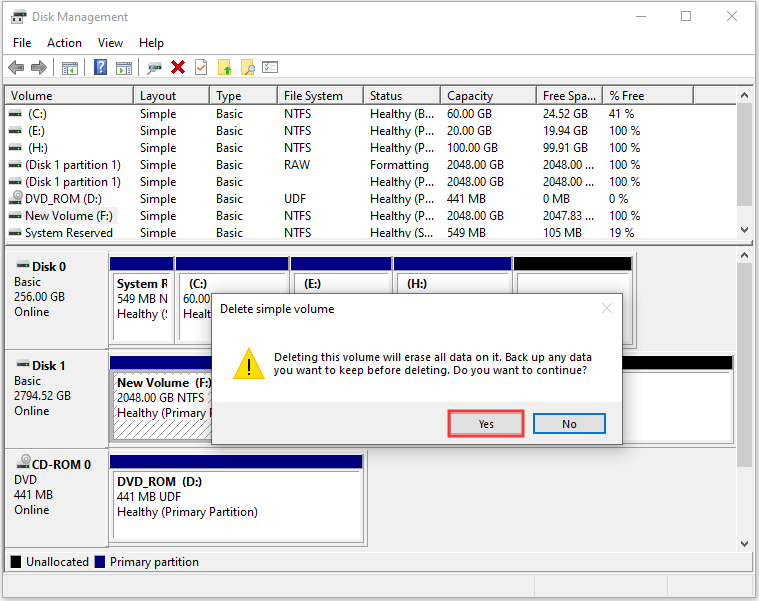Image resolution: width=759 pixels, height=601 pixels.
Task: Click disk pane scrollbar down arrow
Action: [x=744, y=544]
